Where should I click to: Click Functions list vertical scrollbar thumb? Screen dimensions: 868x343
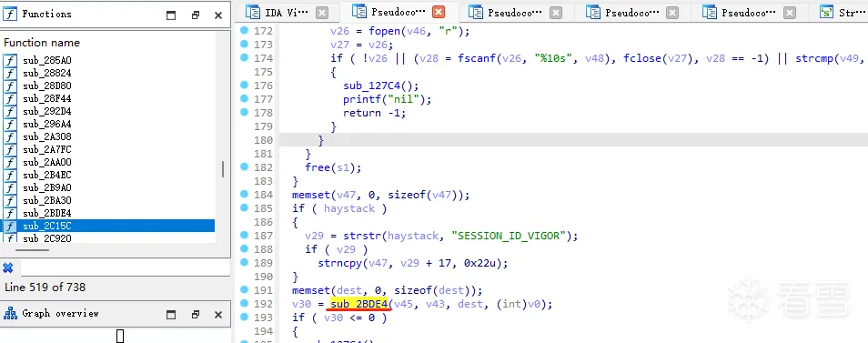(223, 169)
